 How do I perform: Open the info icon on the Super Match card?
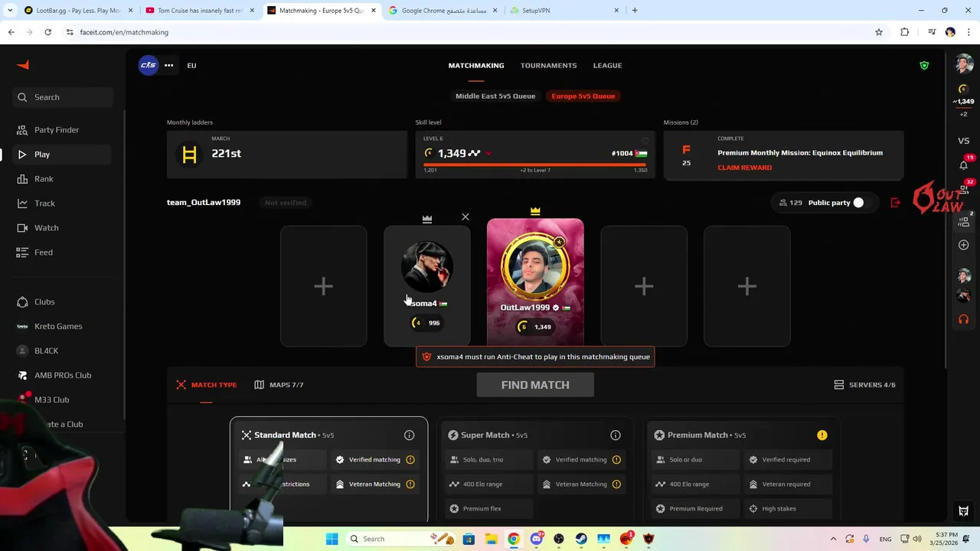click(x=616, y=435)
